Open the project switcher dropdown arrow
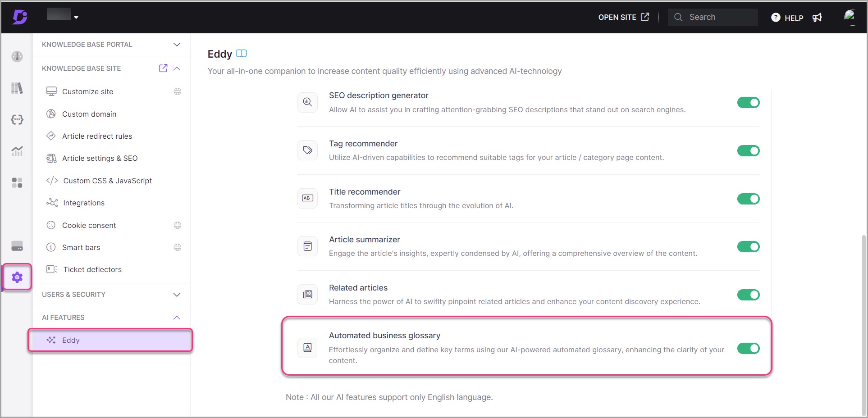 (x=76, y=18)
